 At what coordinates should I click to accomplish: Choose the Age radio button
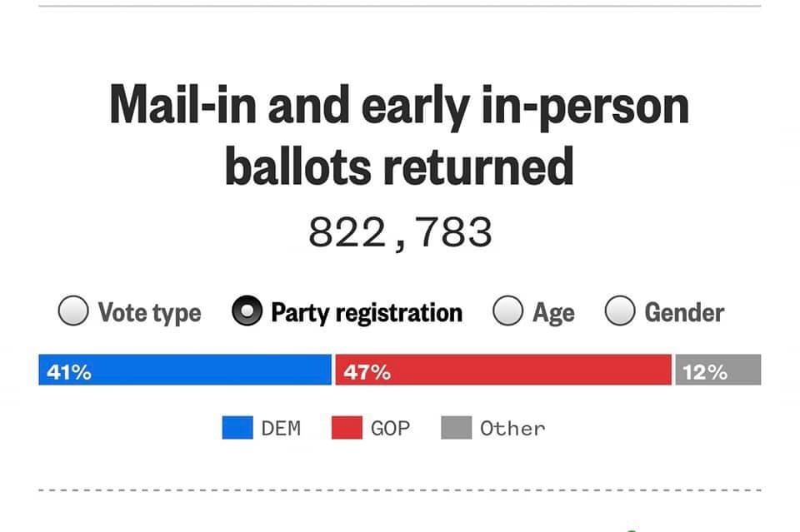point(507,311)
